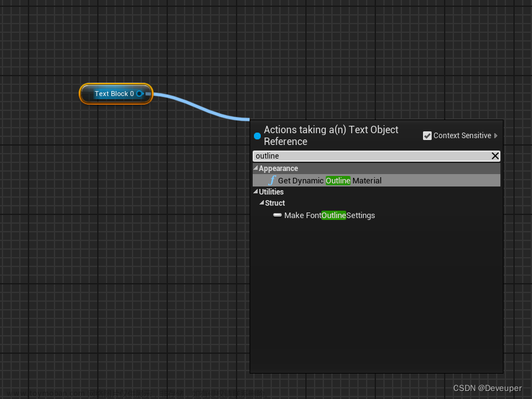Toggle the Context Sensitive checkbox
Viewport: 532px width, 399px height.
click(427, 136)
